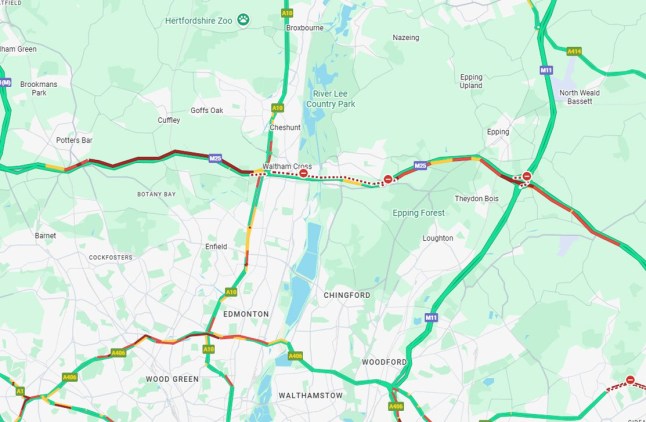This screenshot has width=646, height=422.
Task: Click the road closure icon at M25/M11 junction
Action: click(527, 176)
